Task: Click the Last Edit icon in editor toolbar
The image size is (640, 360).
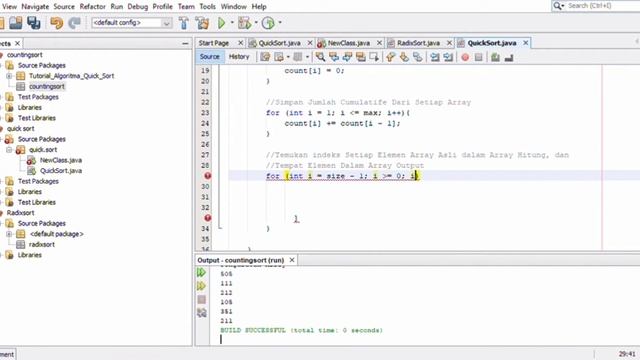Action: (x=265, y=57)
